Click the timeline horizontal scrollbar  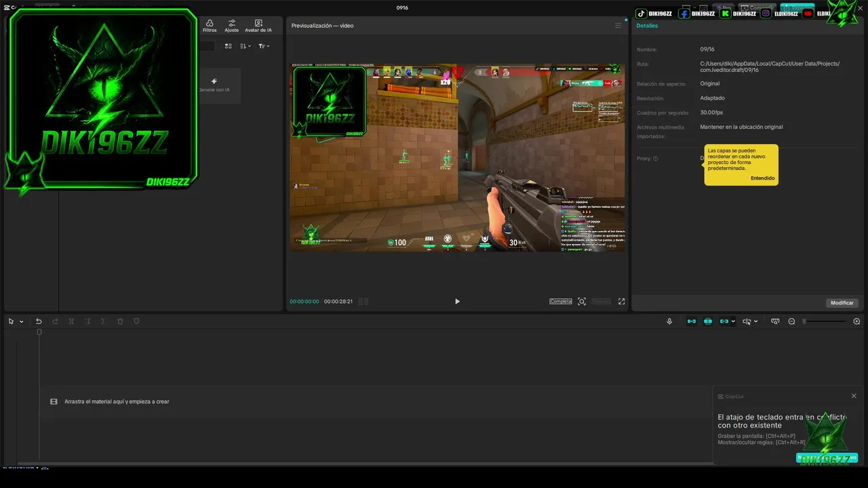tap(366, 464)
